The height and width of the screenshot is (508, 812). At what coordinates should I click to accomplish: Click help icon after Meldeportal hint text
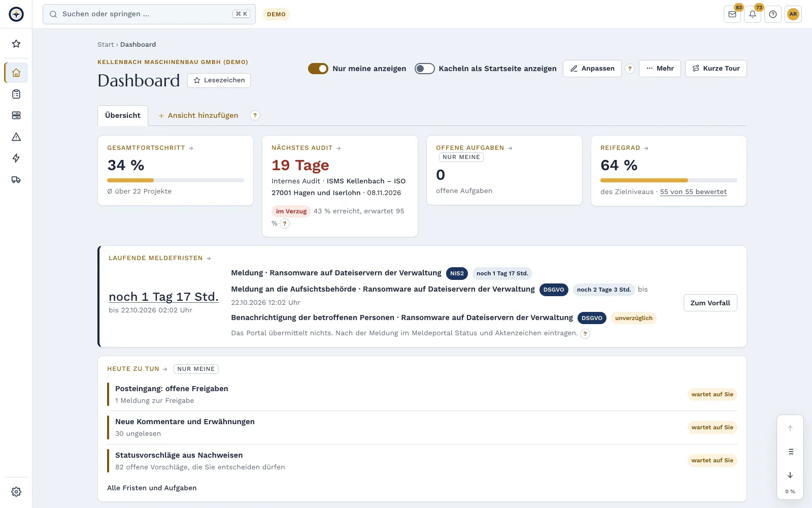click(x=585, y=334)
